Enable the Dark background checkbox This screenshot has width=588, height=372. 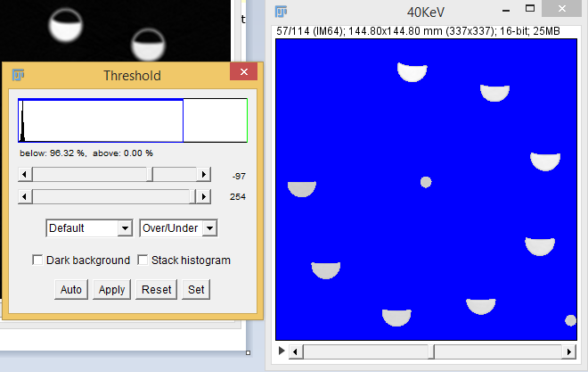click(38, 260)
